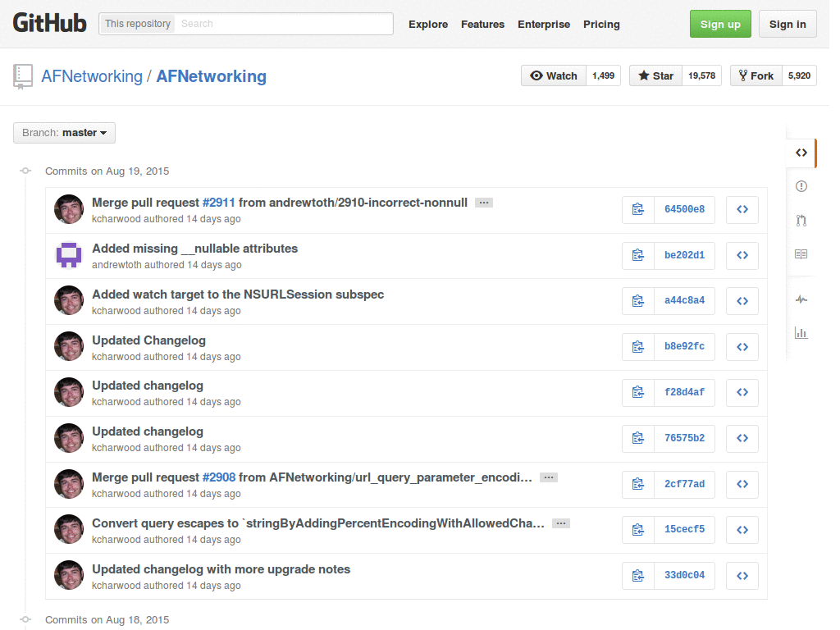The width and height of the screenshot is (840, 630).
Task: Open commit hash 64500e8
Action: (685, 209)
